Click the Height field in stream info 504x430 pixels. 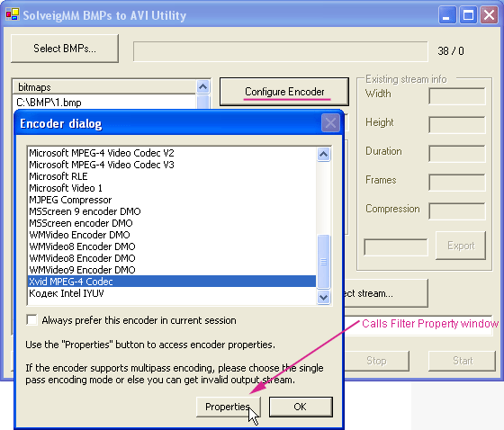pyautogui.click(x=457, y=125)
